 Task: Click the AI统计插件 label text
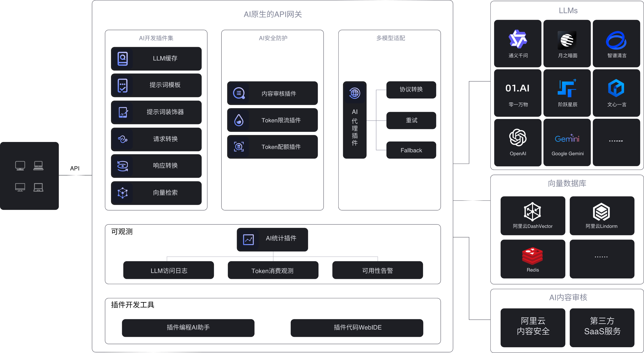pos(281,238)
